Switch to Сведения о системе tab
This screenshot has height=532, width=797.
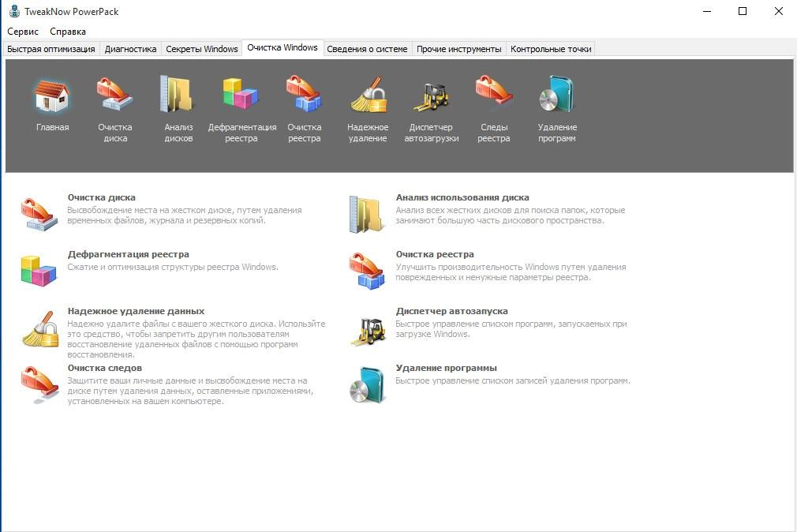click(367, 49)
